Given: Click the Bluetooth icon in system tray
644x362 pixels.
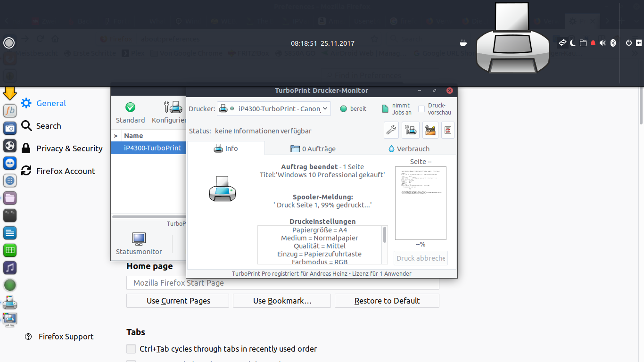Looking at the screenshot, I should coord(613,43).
